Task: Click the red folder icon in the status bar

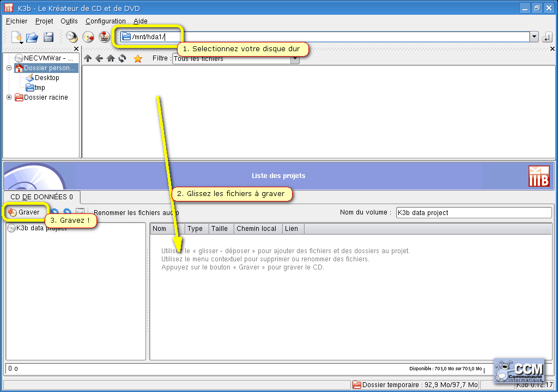Action: (356, 384)
